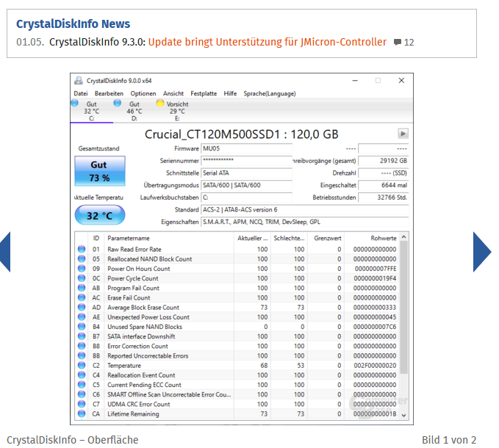Click the SMART list vertical scrollbar thumb
The height and width of the screenshot is (448, 499).
[404, 307]
